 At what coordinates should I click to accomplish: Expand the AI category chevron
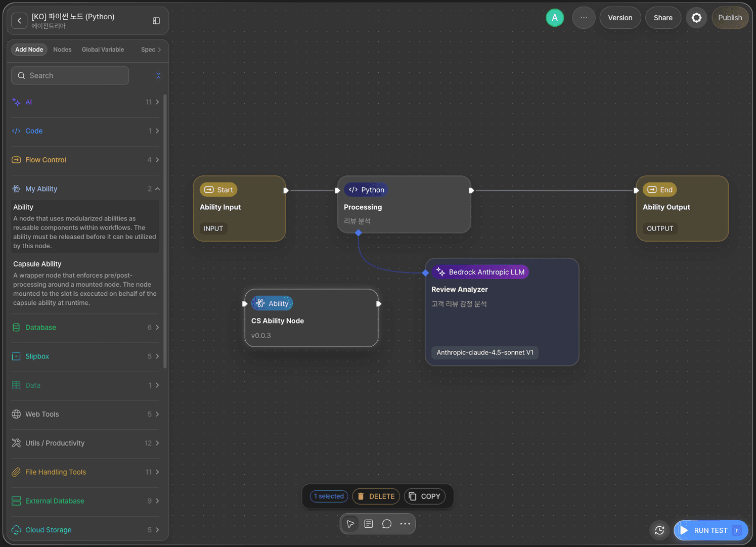click(157, 102)
